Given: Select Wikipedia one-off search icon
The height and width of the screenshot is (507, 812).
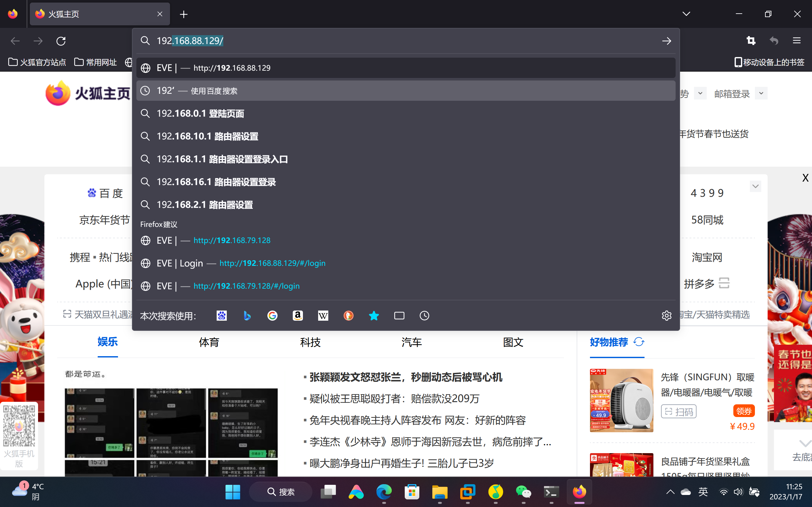Looking at the screenshot, I should click(x=323, y=316).
